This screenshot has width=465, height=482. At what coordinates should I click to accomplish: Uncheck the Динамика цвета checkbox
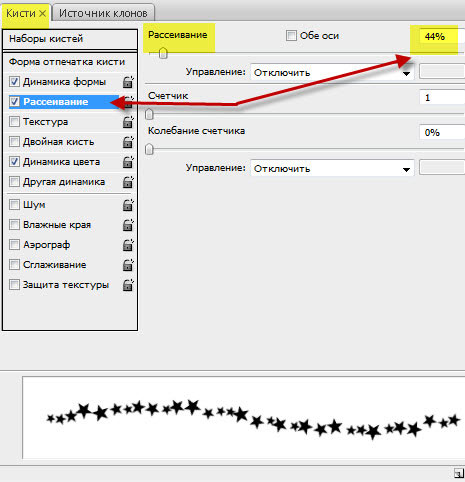pos(14,161)
